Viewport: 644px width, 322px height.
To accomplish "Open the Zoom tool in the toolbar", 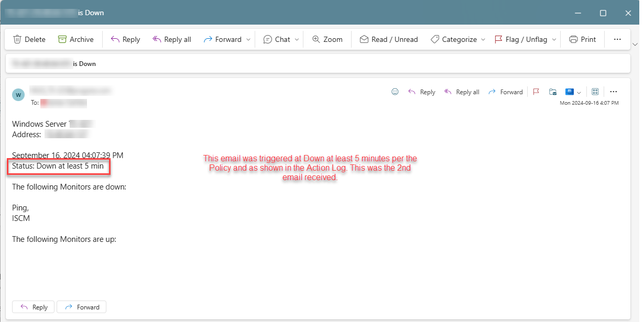I will point(327,39).
